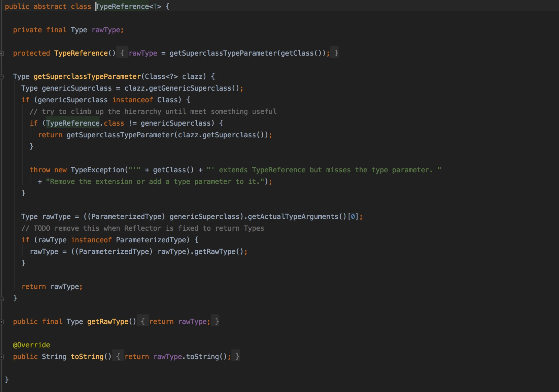The height and width of the screenshot is (392, 559).
Task: Click the getGenericSuperclass() call
Action: click(x=194, y=88)
